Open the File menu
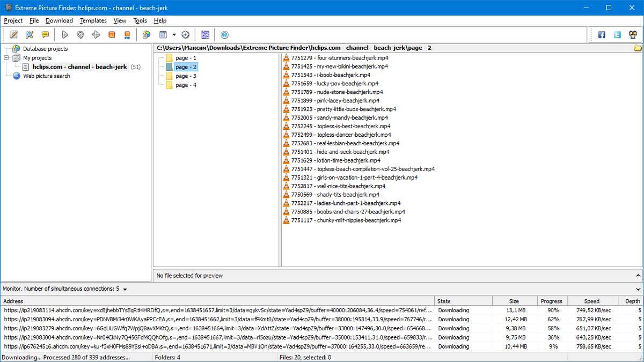644x362 pixels. (34, 20)
